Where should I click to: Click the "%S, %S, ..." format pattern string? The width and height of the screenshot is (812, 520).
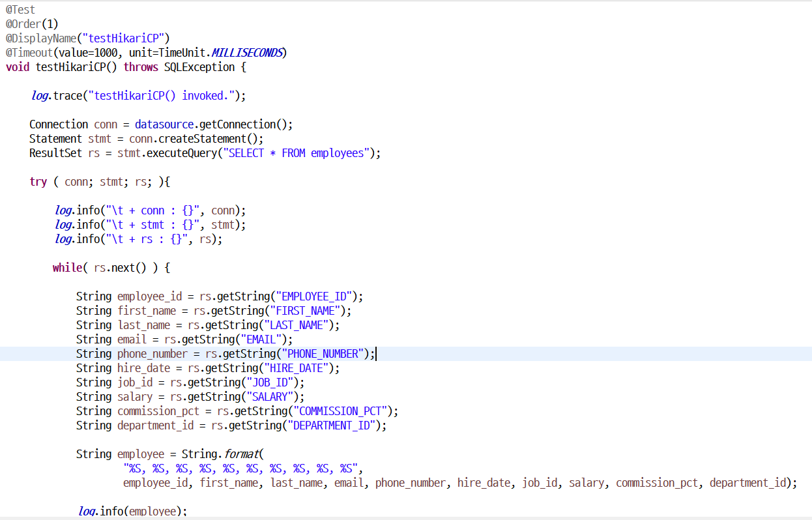coord(240,469)
